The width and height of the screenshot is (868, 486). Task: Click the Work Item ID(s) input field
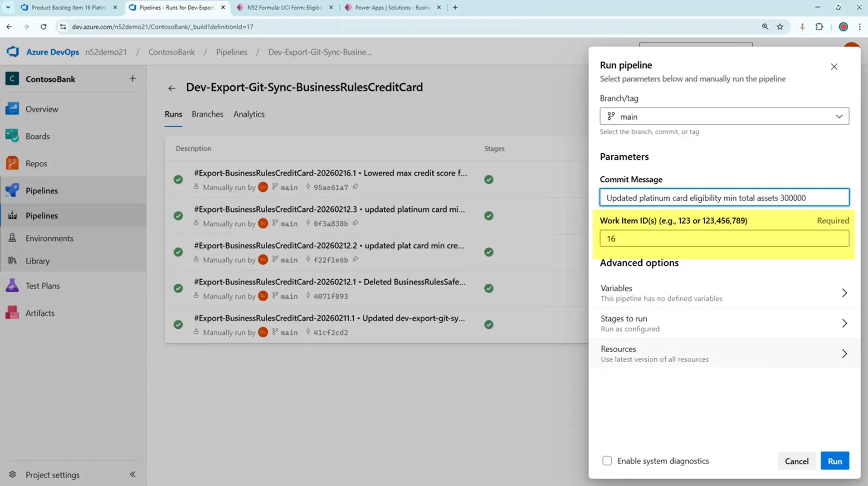[x=724, y=238]
